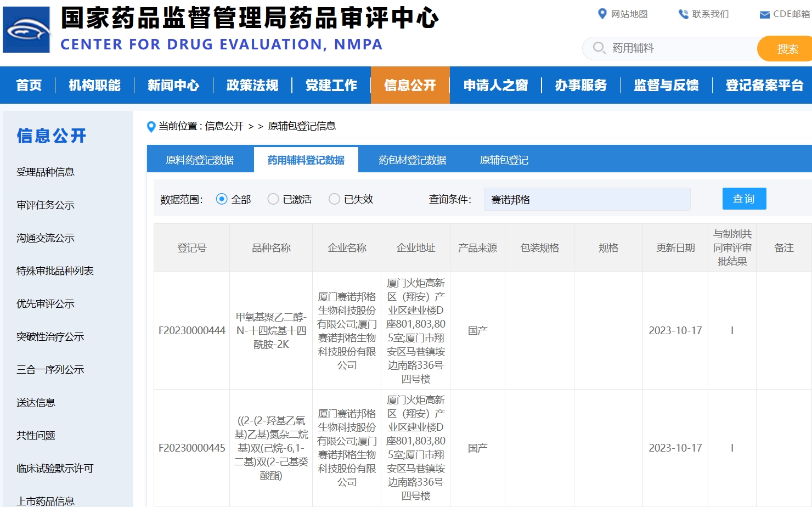
Task: Click the breadcrumb location pin icon
Action: (151, 126)
